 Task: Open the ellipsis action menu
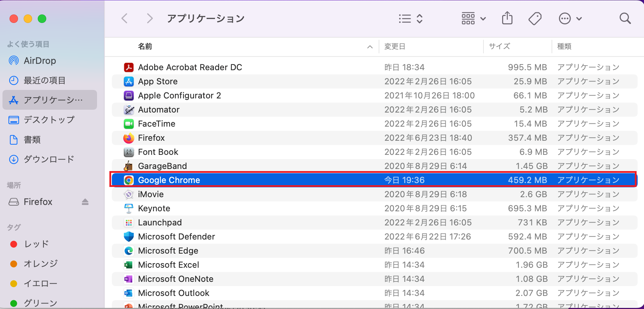click(x=570, y=18)
